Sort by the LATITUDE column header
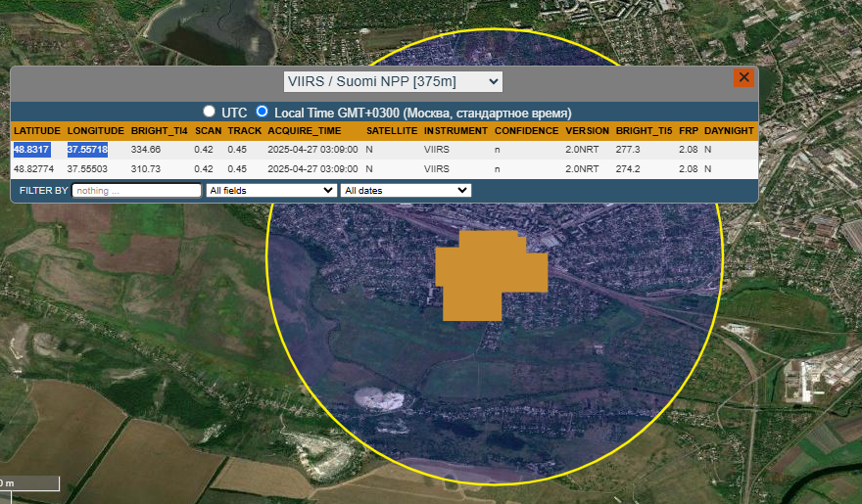This screenshot has height=504, width=862. tap(37, 130)
